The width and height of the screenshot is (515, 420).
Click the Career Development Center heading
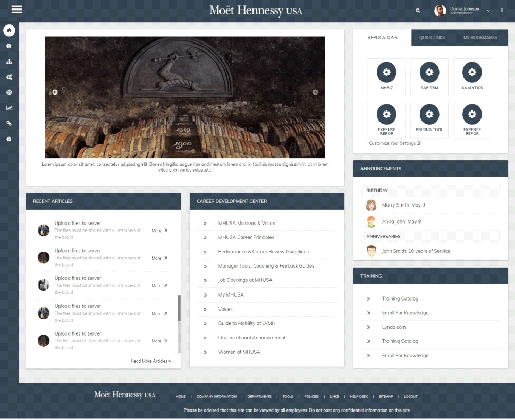pos(232,201)
